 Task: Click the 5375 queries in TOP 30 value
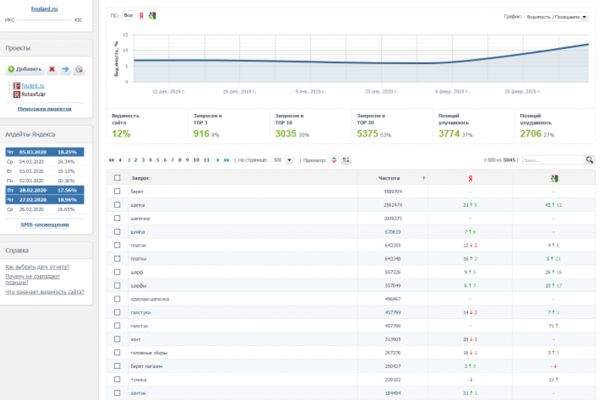367,134
